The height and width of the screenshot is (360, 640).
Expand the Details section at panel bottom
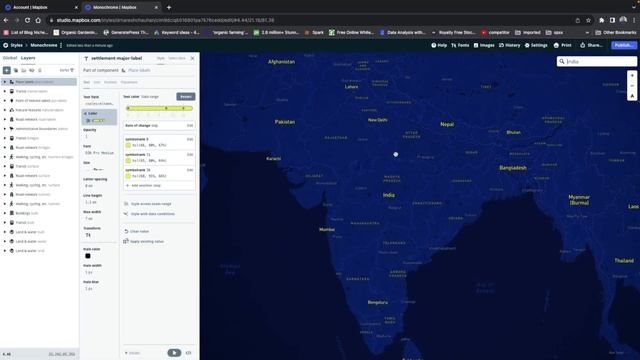pyautogui.click(x=132, y=353)
